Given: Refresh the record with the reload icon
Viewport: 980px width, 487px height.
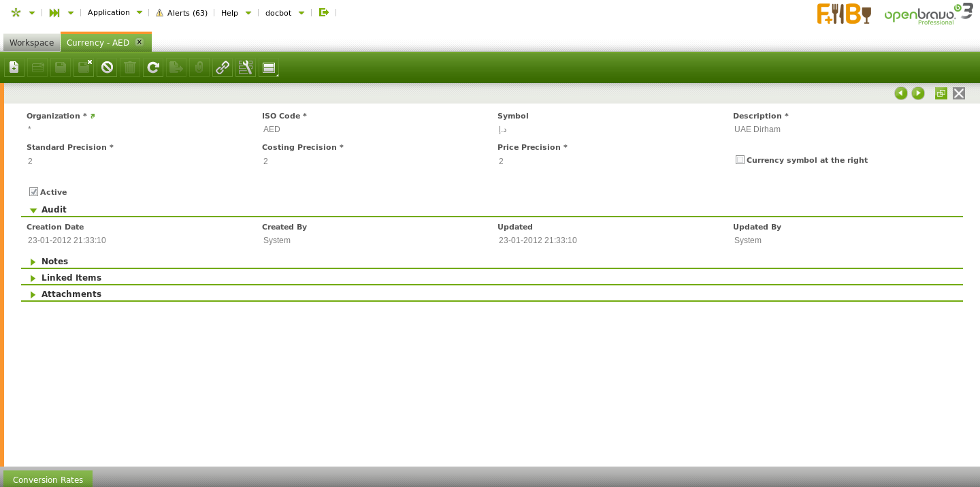Looking at the screenshot, I should point(153,67).
